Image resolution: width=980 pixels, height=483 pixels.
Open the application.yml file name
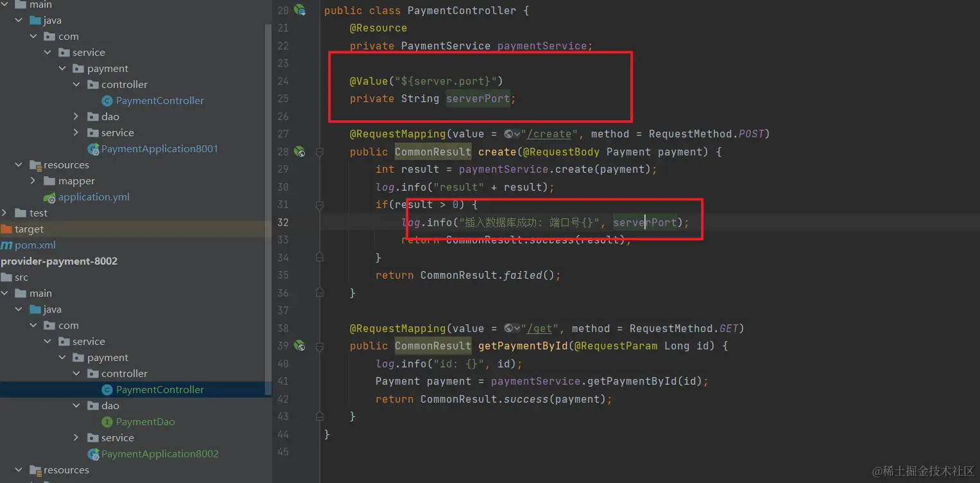(x=94, y=197)
